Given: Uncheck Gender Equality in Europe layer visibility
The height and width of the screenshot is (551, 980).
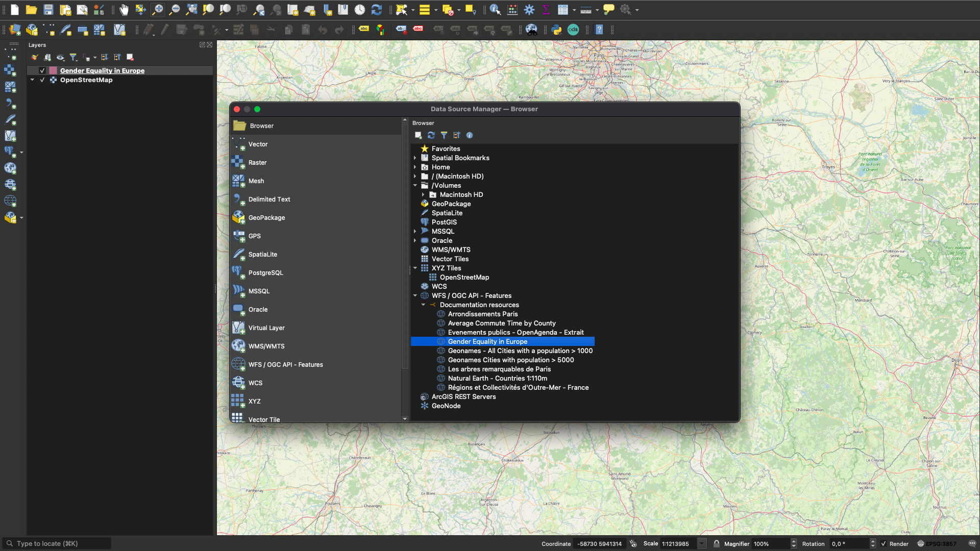Looking at the screenshot, I should [42, 71].
